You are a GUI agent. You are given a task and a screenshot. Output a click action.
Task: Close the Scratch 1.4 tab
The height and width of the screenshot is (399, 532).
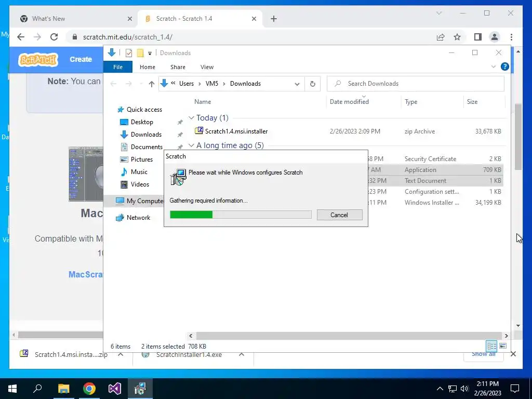tap(254, 19)
